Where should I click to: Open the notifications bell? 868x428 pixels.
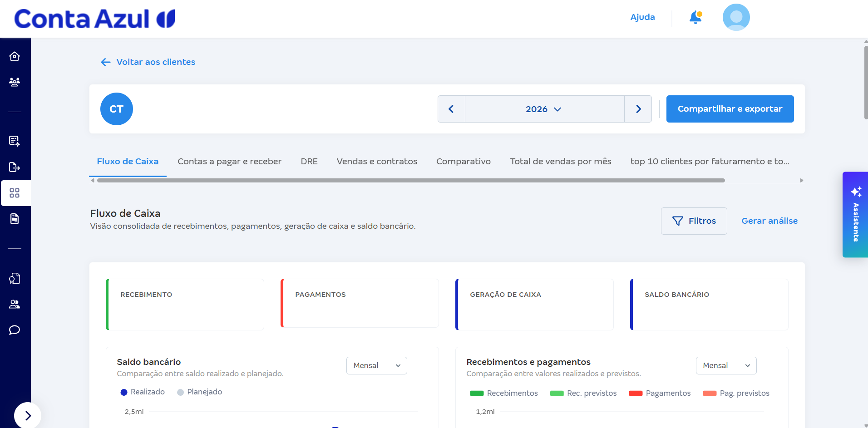(x=695, y=17)
